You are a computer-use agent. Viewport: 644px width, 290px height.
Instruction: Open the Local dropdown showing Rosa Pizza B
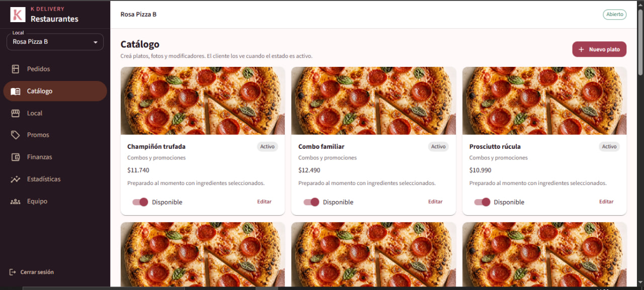point(55,42)
